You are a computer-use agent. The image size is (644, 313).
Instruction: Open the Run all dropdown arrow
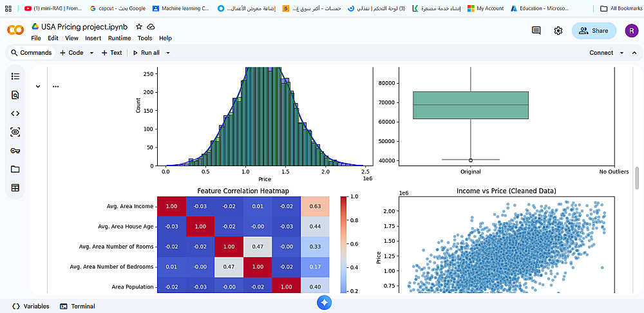click(x=167, y=53)
